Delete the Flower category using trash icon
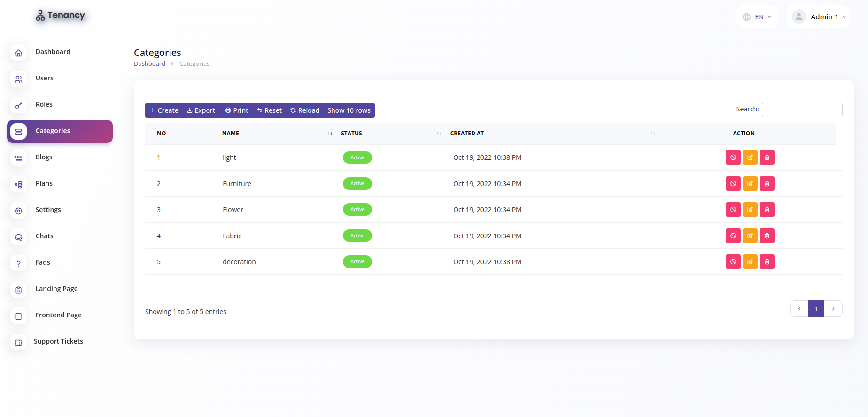Viewport: 868px width, 417px height. (767, 210)
